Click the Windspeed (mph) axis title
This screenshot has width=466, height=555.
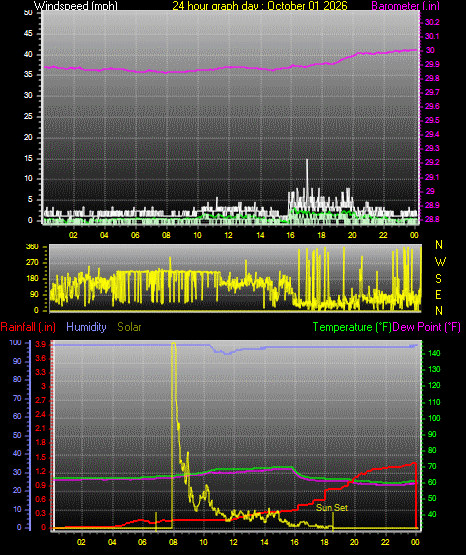point(76,6)
